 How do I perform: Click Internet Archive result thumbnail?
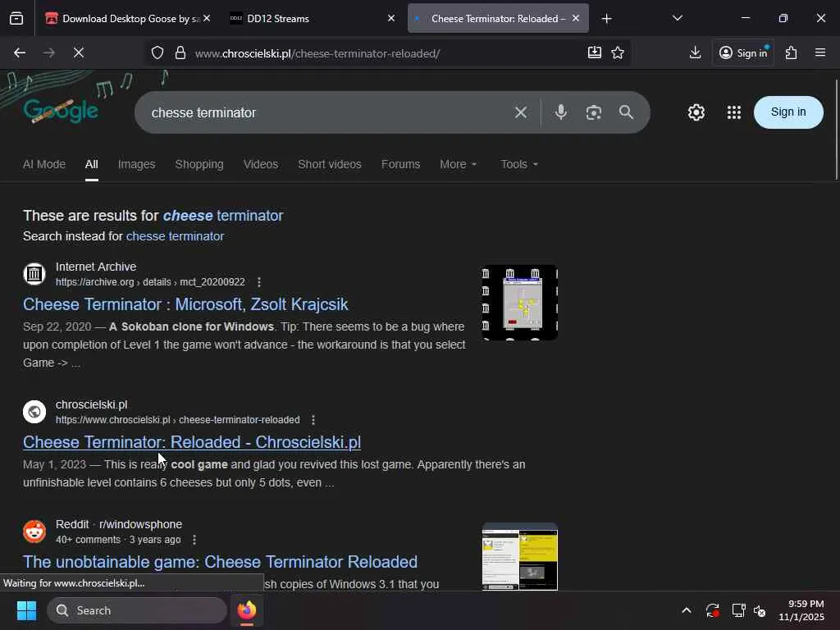tap(519, 302)
